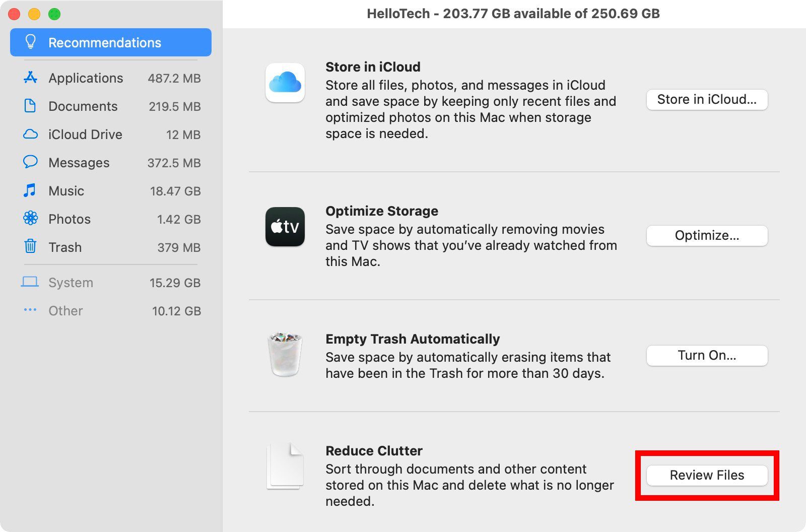Open the Photos category label
This screenshot has width=806, height=532.
[x=70, y=219]
